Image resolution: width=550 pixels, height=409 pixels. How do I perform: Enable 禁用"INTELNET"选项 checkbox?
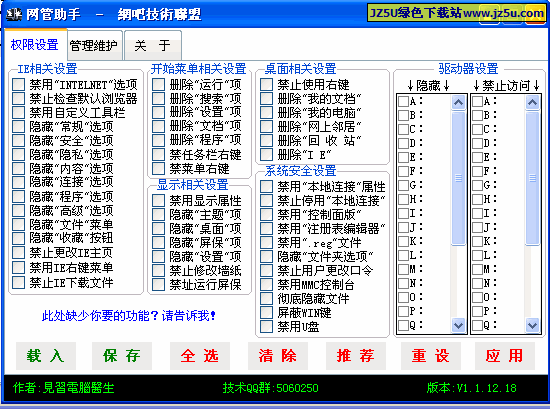click(19, 85)
